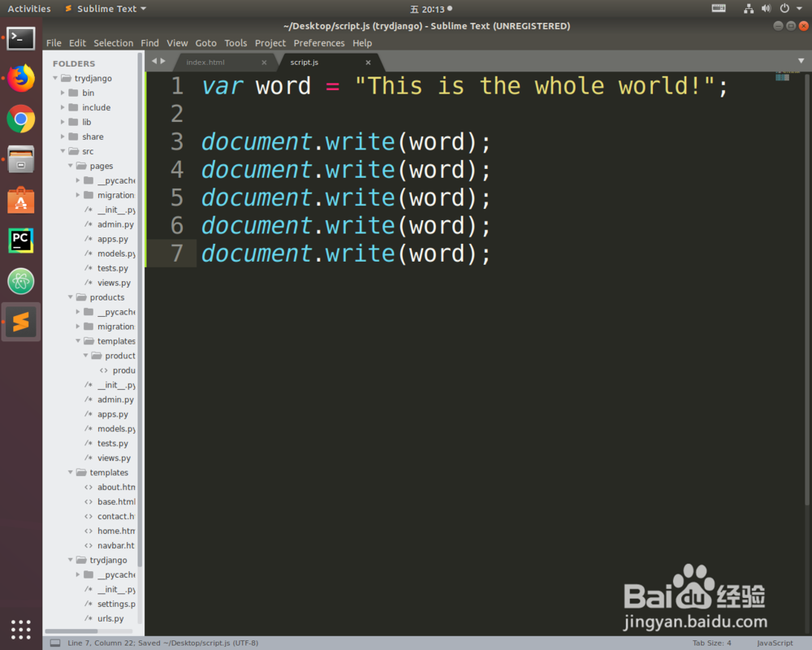Open the Project menu
The height and width of the screenshot is (650, 812).
pyautogui.click(x=270, y=43)
